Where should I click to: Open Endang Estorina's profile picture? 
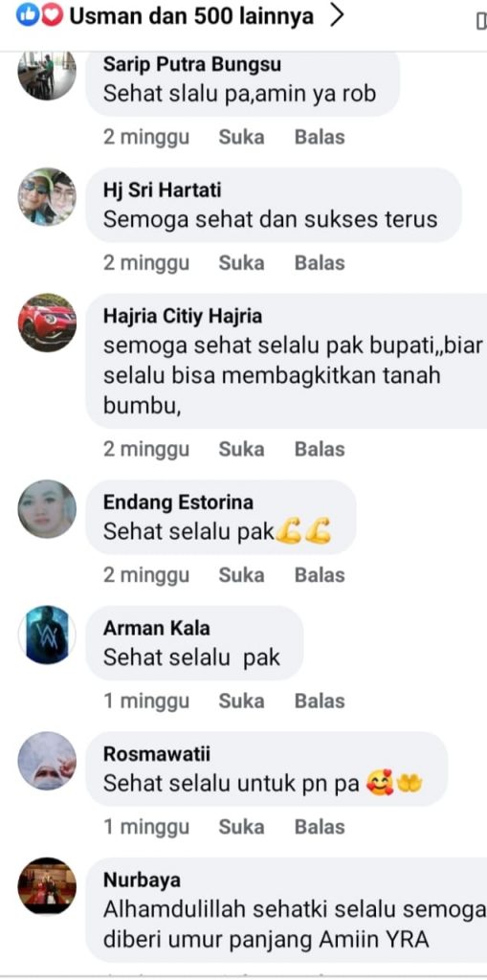(x=47, y=509)
